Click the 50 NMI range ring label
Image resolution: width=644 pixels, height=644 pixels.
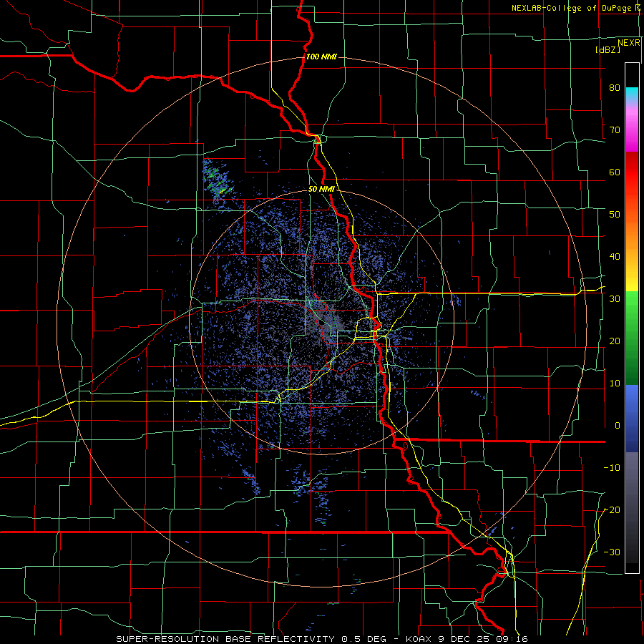click(x=321, y=190)
